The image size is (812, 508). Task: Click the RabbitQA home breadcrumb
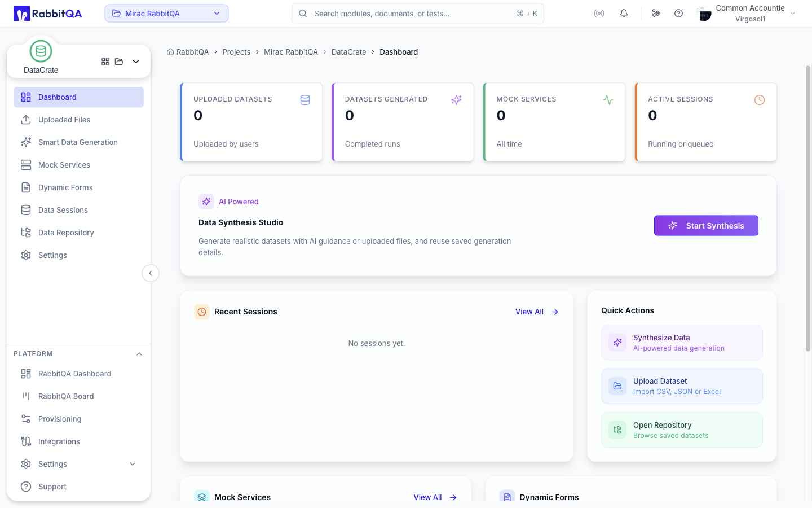tap(188, 52)
